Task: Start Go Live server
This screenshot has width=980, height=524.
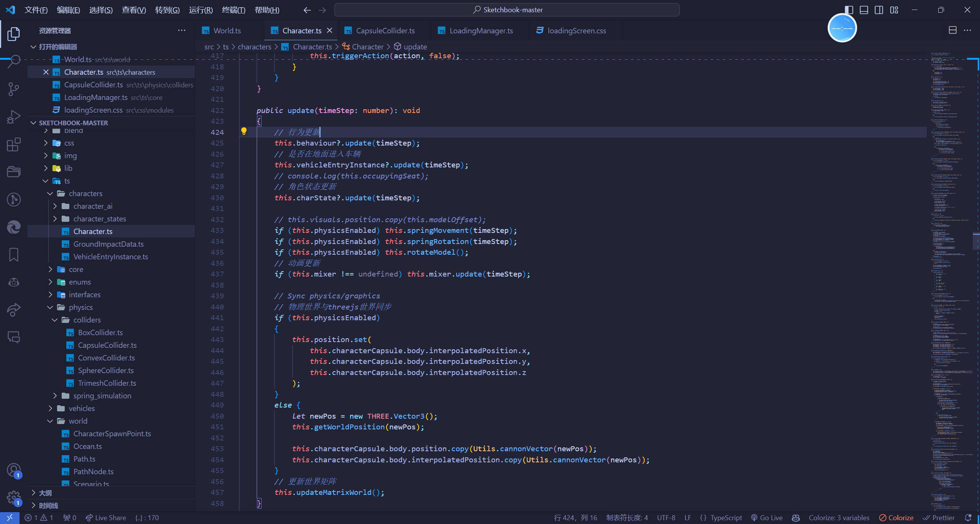Action: pos(767,517)
